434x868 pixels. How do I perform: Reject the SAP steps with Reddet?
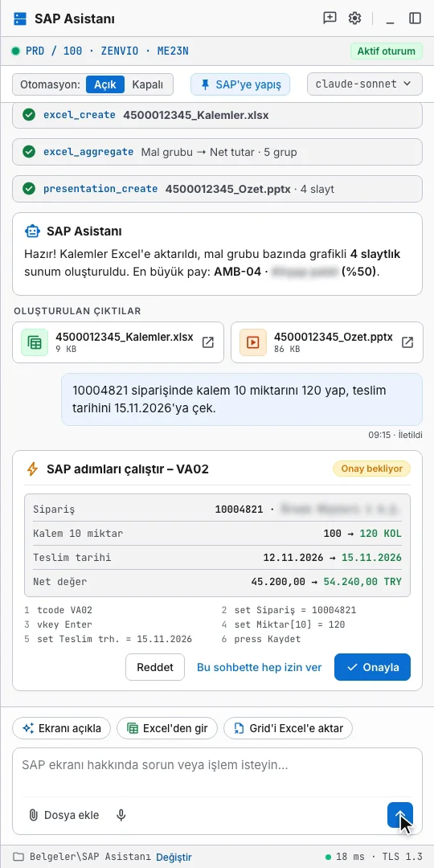(x=155, y=667)
